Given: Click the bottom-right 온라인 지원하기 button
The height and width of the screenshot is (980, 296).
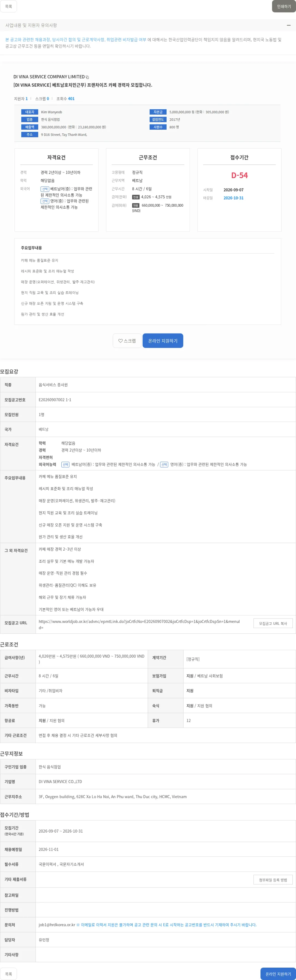Looking at the screenshot, I should click(x=278, y=973).
